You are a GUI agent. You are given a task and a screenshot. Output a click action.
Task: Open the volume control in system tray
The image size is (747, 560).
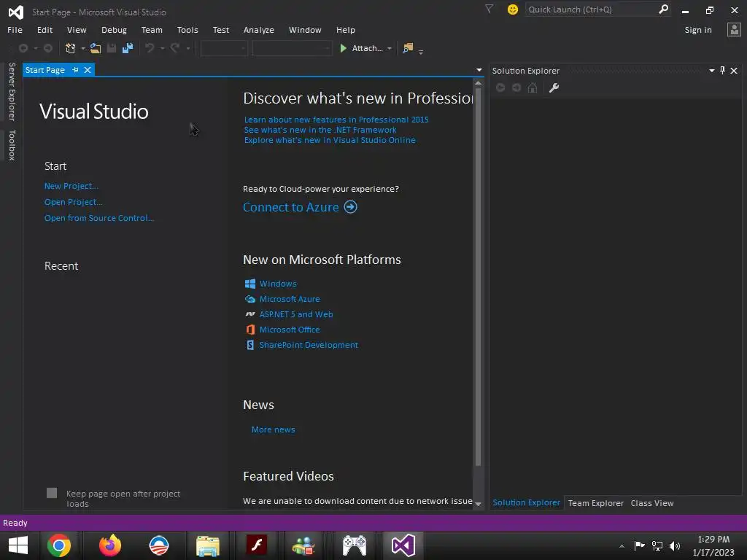[x=675, y=545]
